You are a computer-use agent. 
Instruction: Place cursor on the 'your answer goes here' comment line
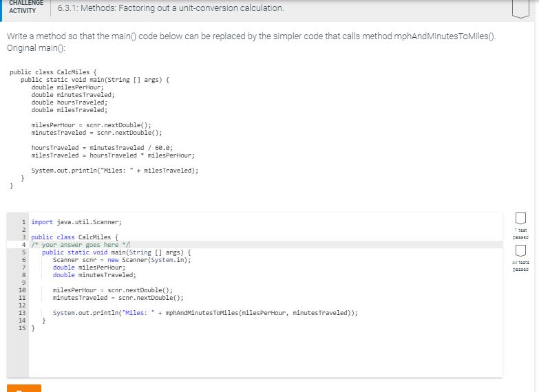[x=80, y=245]
